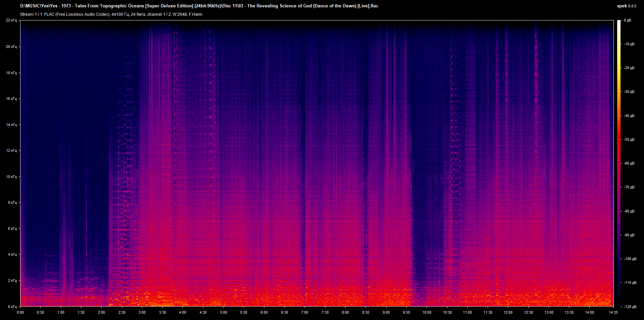Click the -10 дБ level scale label
Image resolution: width=644 pixels, height=320 pixels.
click(629, 44)
